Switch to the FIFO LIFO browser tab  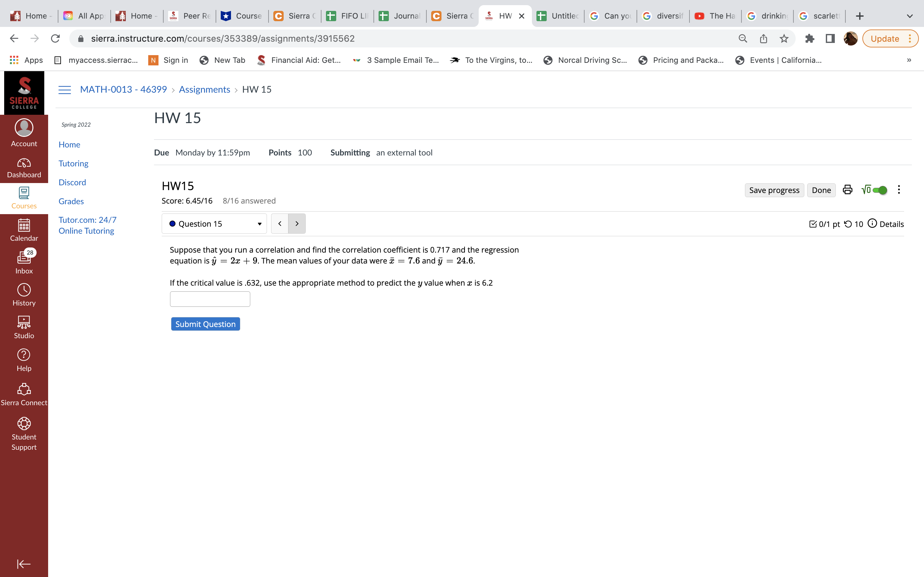click(x=347, y=16)
